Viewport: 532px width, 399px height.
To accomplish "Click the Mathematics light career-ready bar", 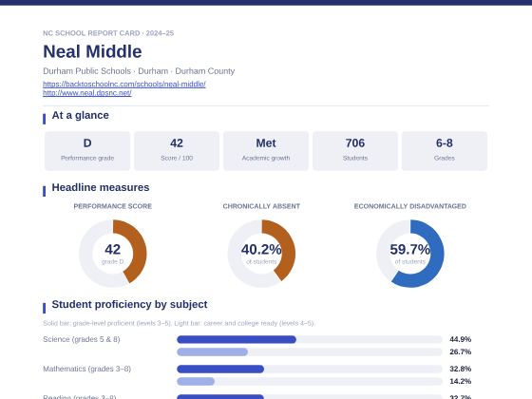I will [x=196, y=381].
